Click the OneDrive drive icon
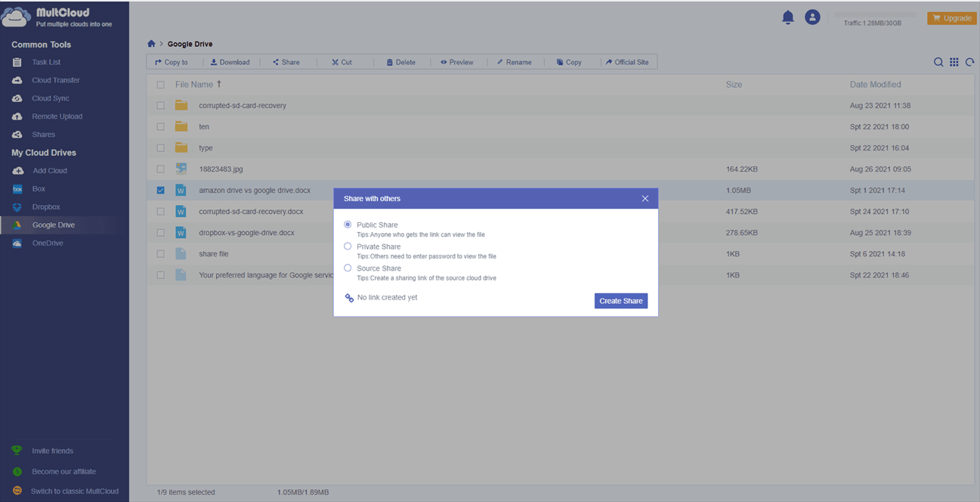 [17, 243]
